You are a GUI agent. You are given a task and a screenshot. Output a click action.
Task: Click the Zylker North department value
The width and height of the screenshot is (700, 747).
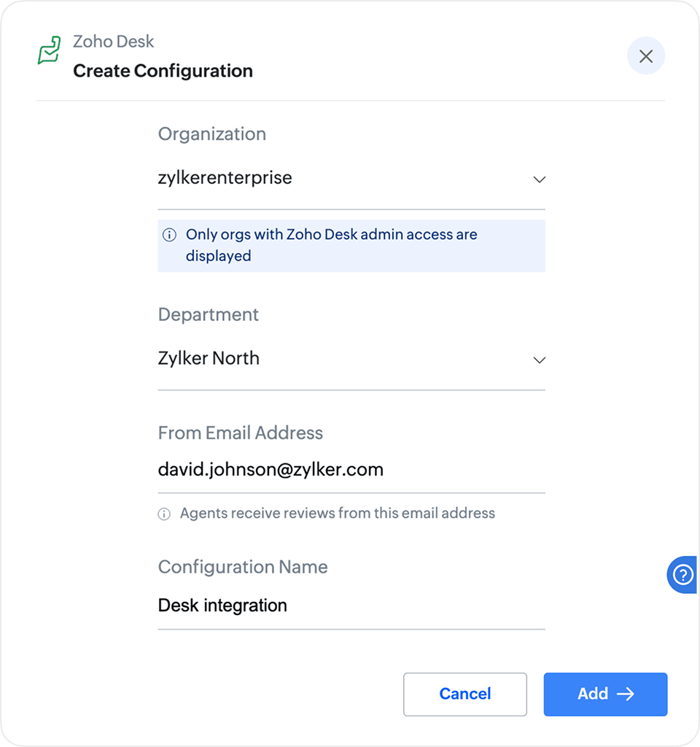click(209, 358)
